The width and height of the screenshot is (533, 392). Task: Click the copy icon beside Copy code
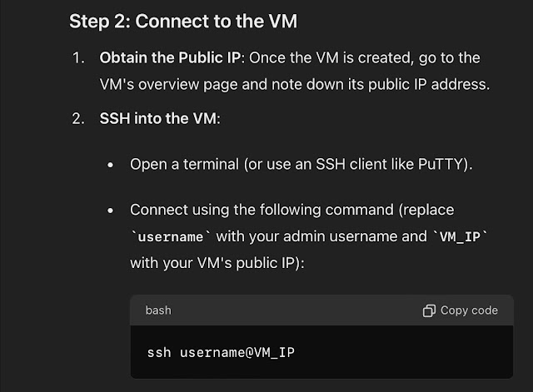tap(429, 310)
